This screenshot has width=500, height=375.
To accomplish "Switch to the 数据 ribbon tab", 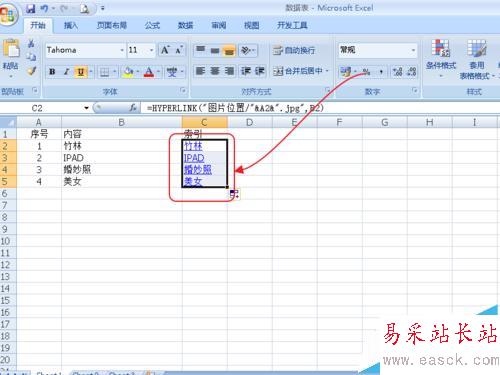I will [185, 25].
